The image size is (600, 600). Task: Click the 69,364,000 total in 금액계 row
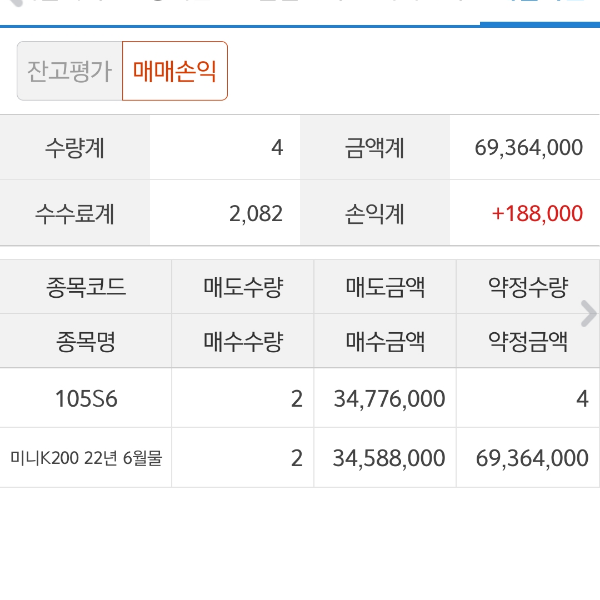tap(528, 148)
